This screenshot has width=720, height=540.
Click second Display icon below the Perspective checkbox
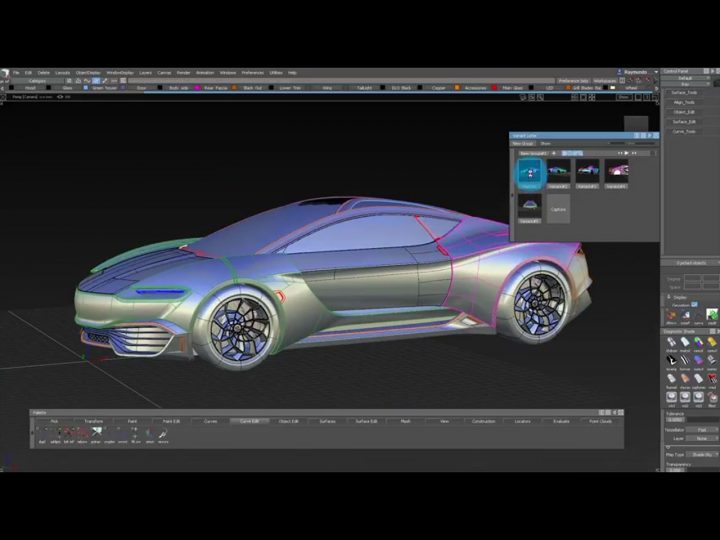[685, 315]
